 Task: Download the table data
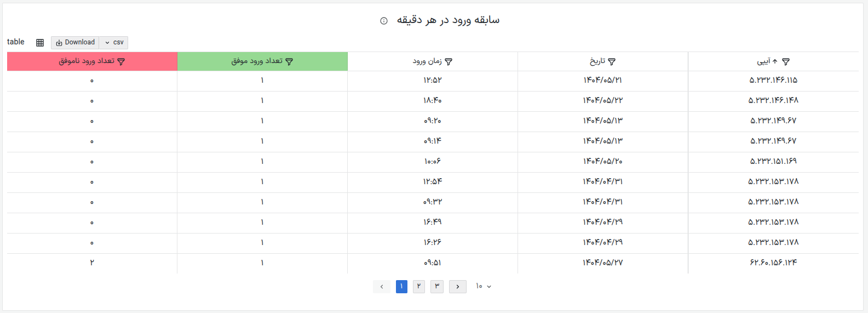[x=76, y=43]
